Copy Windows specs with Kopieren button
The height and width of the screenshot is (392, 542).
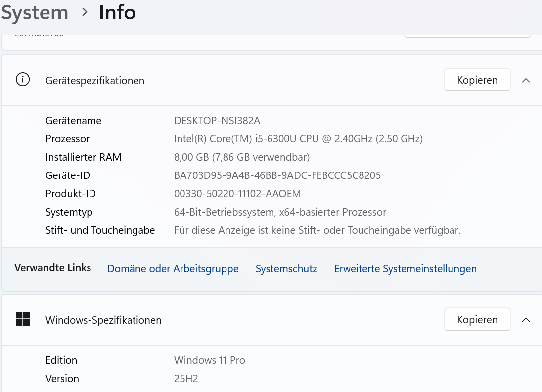(477, 319)
